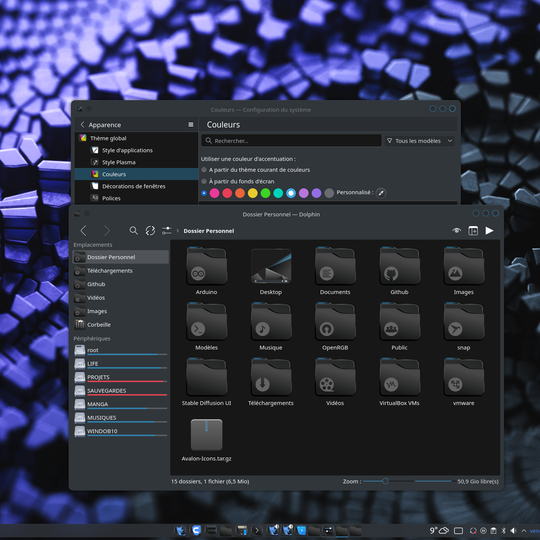The width and height of the screenshot is (540, 540).
Task: Open the Vidéos folder icon in file view
Action: (x=335, y=376)
